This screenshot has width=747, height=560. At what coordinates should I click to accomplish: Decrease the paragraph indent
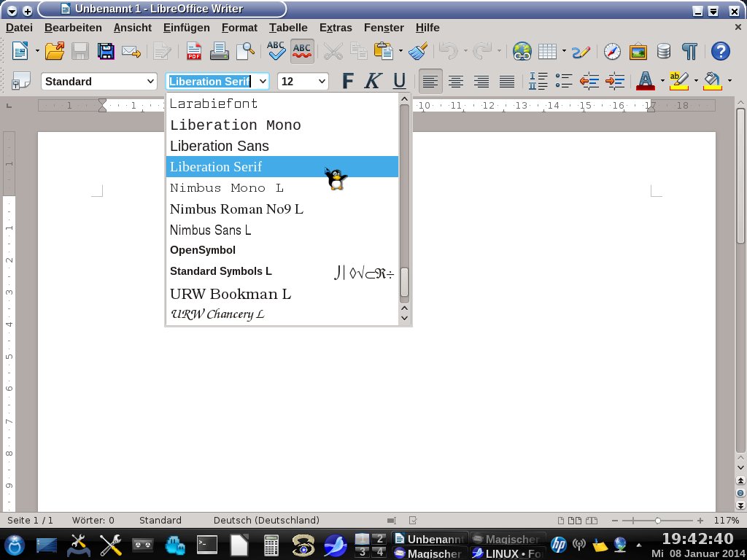coord(589,81)
